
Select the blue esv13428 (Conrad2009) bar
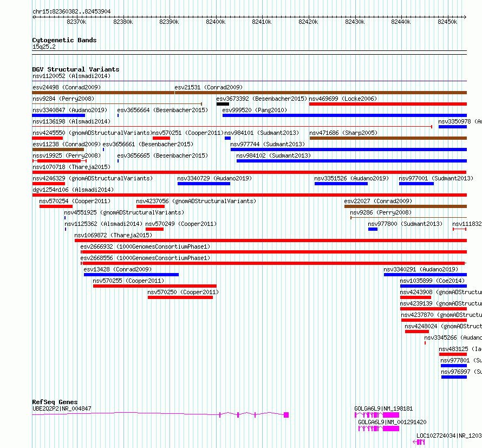[x=131, y=275]
